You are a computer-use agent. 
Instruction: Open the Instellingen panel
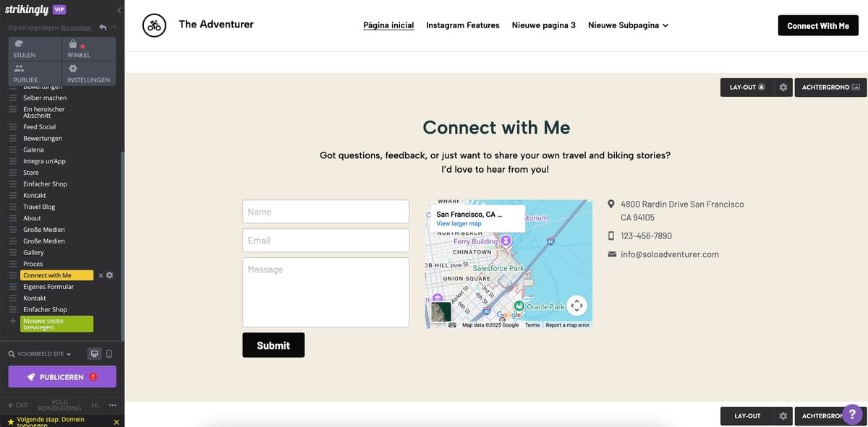[x=89, y=74]
